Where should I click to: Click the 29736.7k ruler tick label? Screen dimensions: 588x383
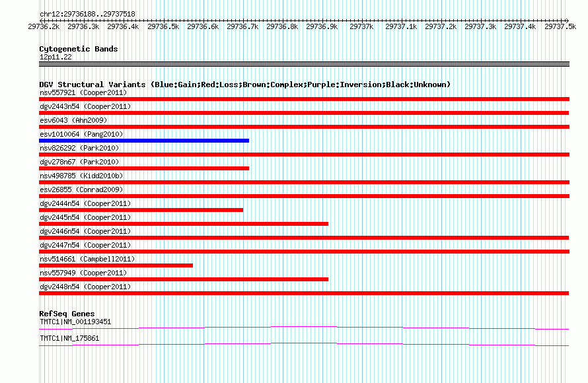pos(242,26)
